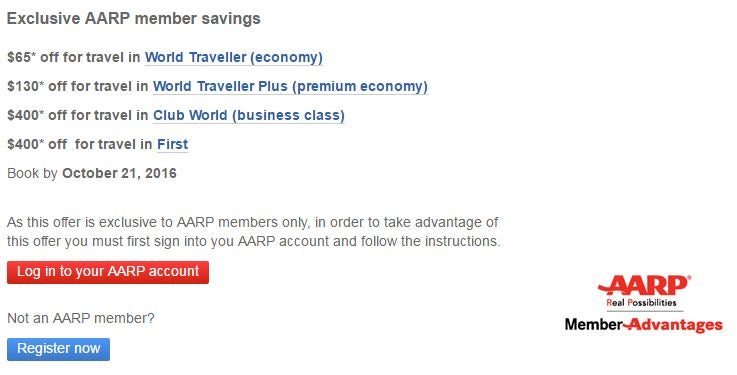Image resolution: width=737 pixels, height=375 pixels.
Task: Click the Real Possibilities tagline under the logo
Action: [x=642, y=303]
